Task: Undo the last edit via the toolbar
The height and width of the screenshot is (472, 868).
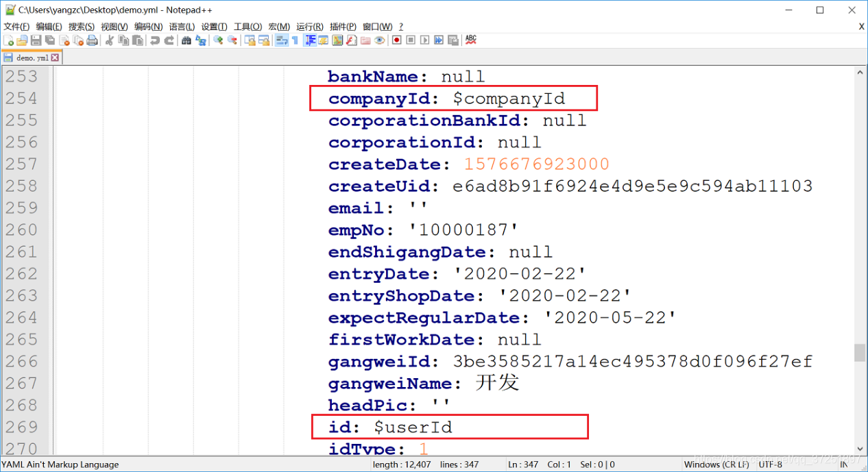Action: coord(155,40)
